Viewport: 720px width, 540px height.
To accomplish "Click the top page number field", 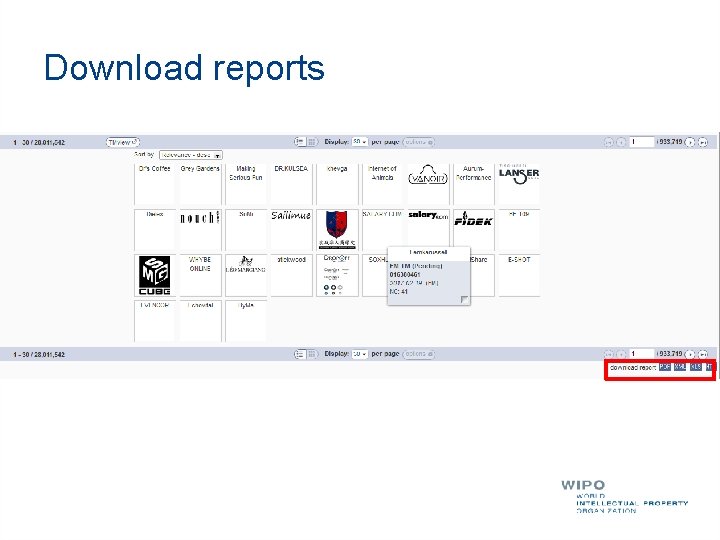I will point(641,142).
